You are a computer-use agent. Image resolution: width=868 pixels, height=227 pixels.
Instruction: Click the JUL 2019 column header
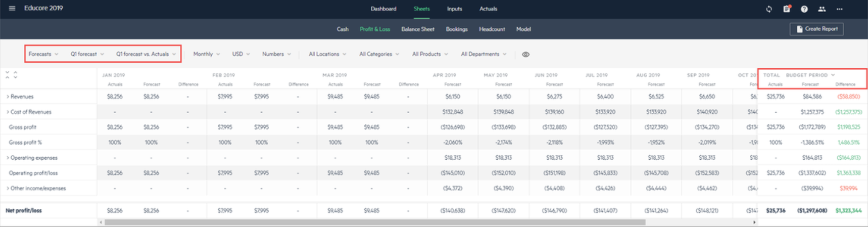(597, 75)
